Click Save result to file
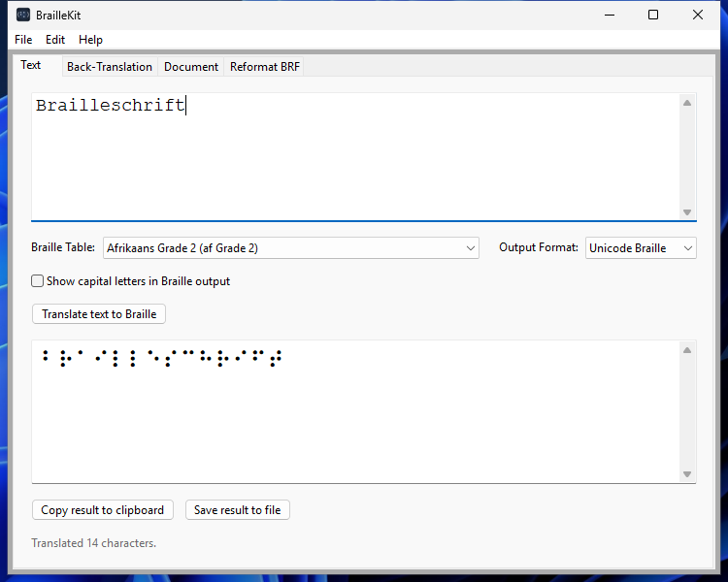This screenshot has height=582, width=728. (x=238, y=510)
